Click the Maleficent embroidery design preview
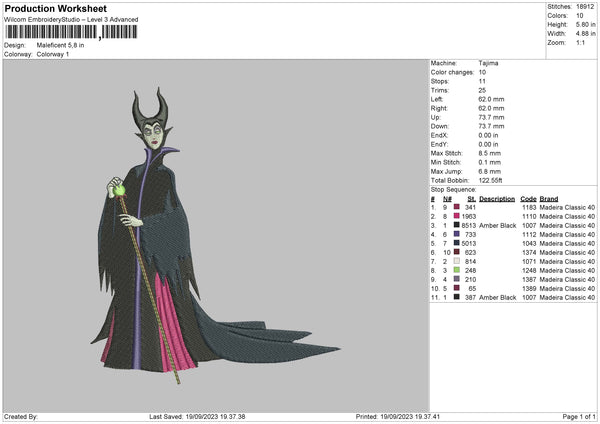Viewport: 600px width, 424px height. pyautogui.click(x=214, y=235)
